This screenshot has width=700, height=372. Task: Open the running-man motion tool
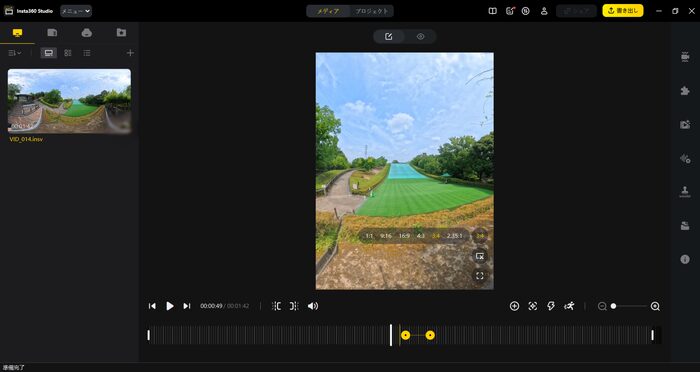point(569,306)
